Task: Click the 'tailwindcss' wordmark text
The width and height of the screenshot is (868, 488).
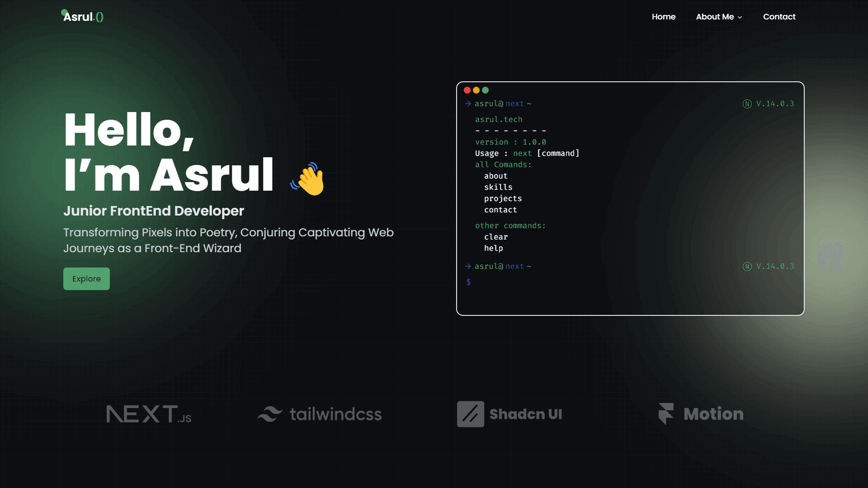Action: click(x=335, y=414)
